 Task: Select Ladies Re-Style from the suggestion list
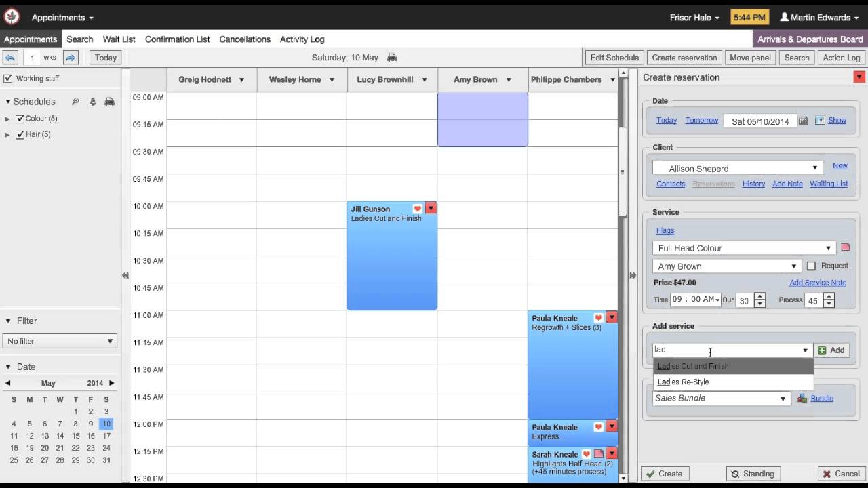coord(733,382)
